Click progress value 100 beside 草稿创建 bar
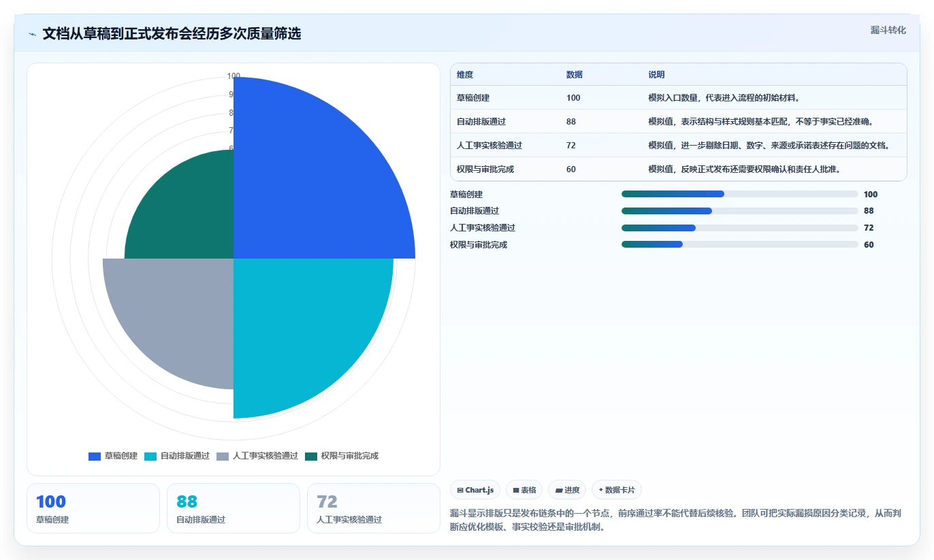 [x=871, y=195]
